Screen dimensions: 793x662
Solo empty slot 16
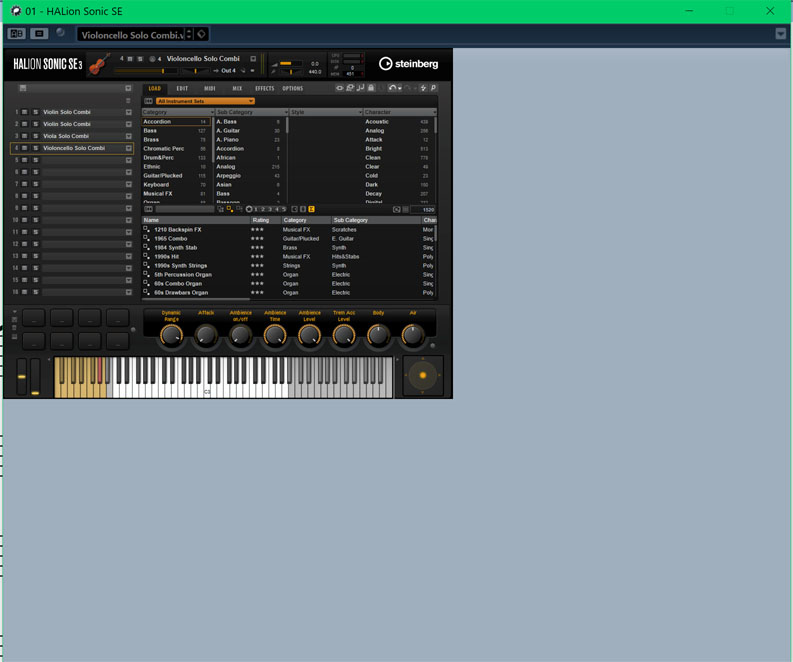[35, 292]
